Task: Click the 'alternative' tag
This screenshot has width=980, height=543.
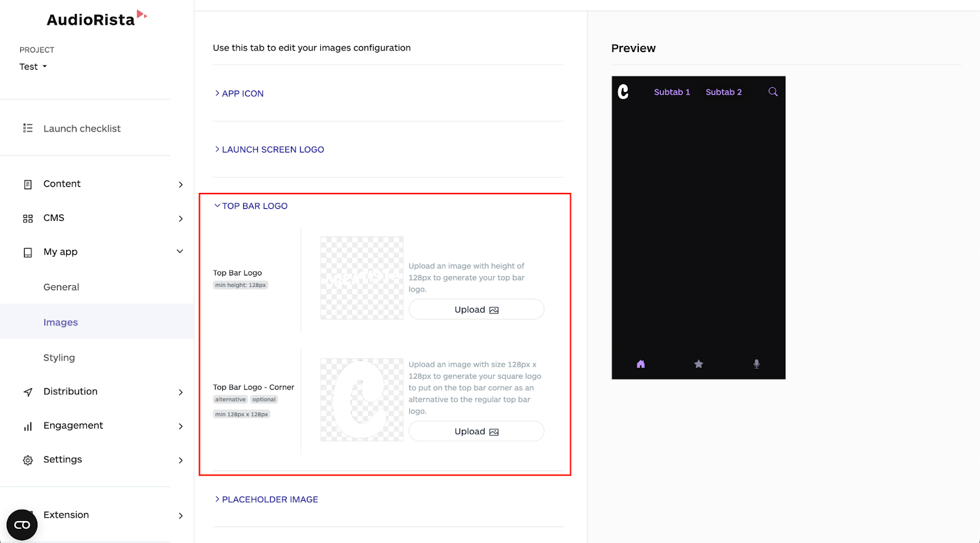Action: coord(230,399)
